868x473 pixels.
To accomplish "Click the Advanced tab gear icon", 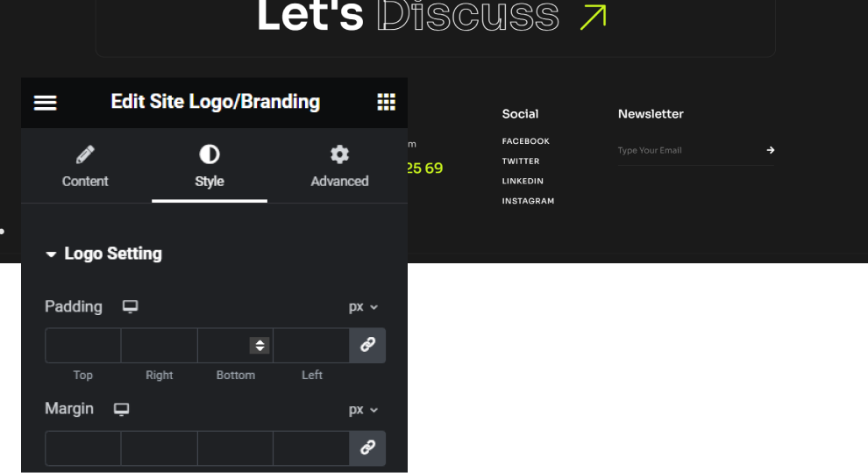I will coord(339,155).
